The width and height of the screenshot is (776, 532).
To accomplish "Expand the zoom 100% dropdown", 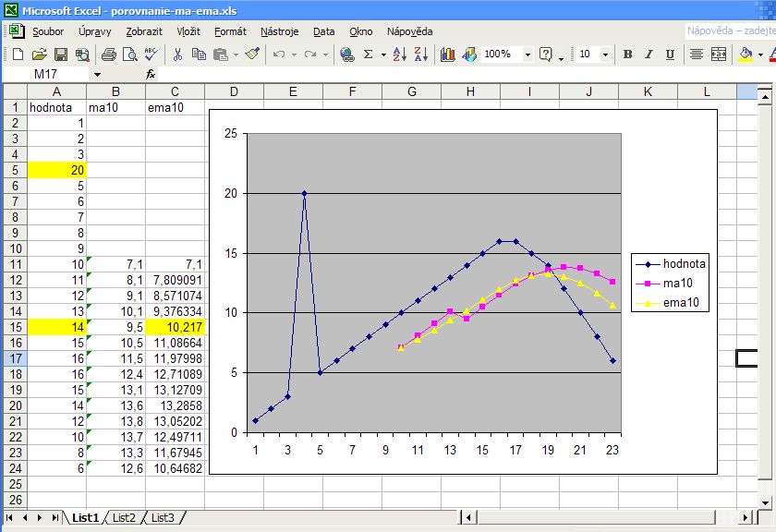I will click(x=527, y=54).
